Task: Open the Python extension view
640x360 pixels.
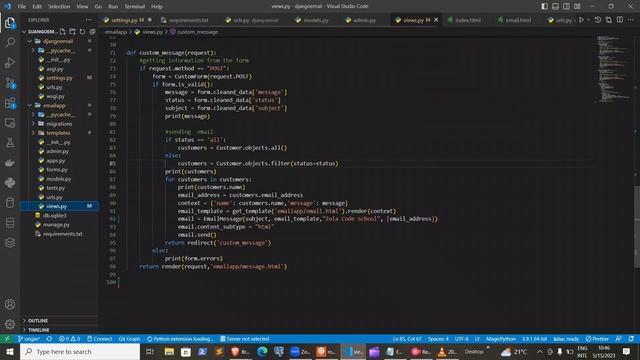Action: 10,182
